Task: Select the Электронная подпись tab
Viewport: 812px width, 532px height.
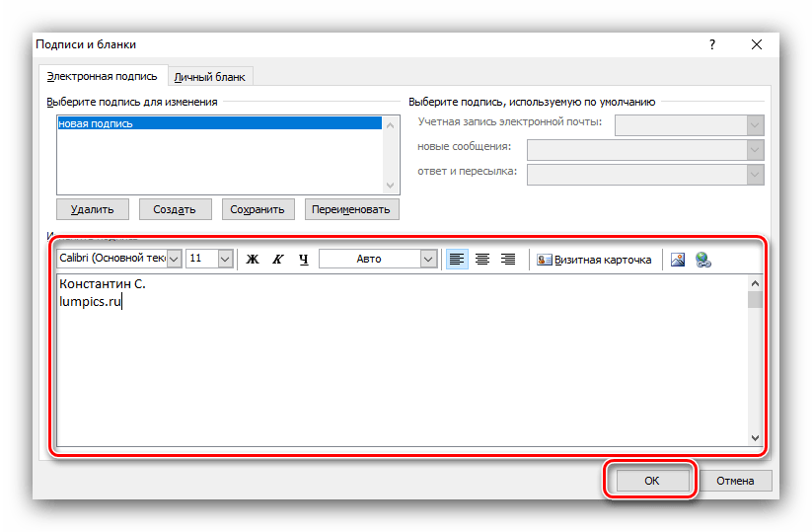Action: coord(103,76)
